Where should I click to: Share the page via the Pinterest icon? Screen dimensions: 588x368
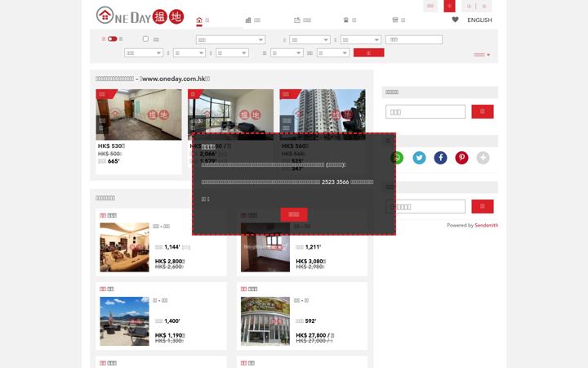coord(461,158)
